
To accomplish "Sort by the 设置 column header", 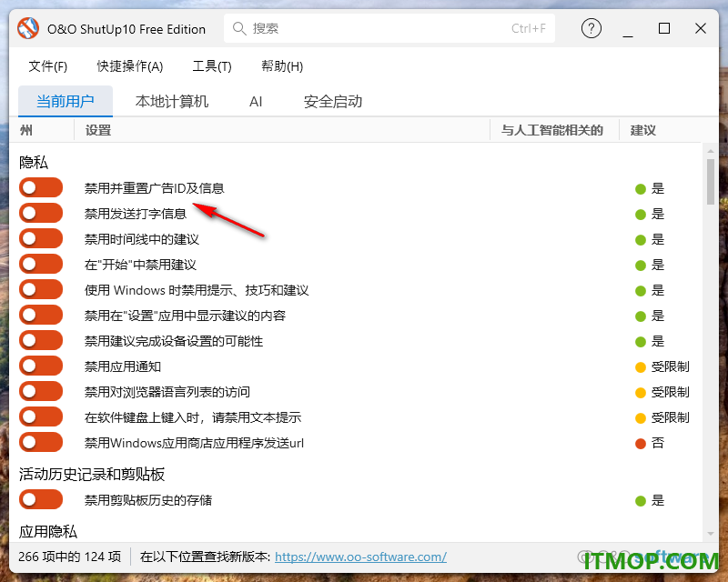I will tap(98, 130).
